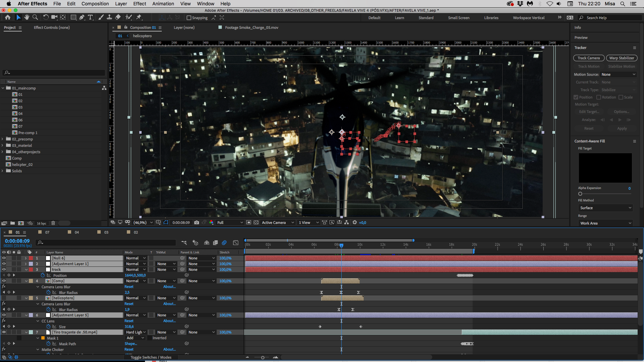Screen dimensions: 644x362
Task: Select the Rotation tool
Action: pos(46,17)
